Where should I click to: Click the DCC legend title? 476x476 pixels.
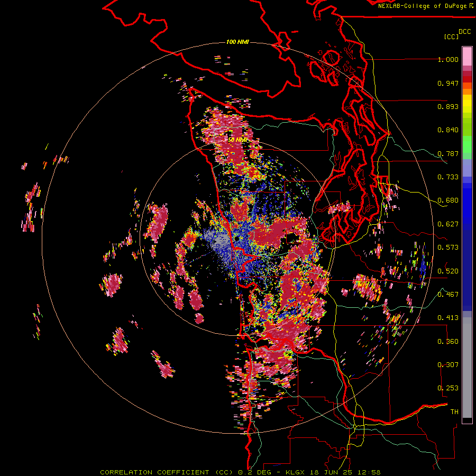coord(464,32)
